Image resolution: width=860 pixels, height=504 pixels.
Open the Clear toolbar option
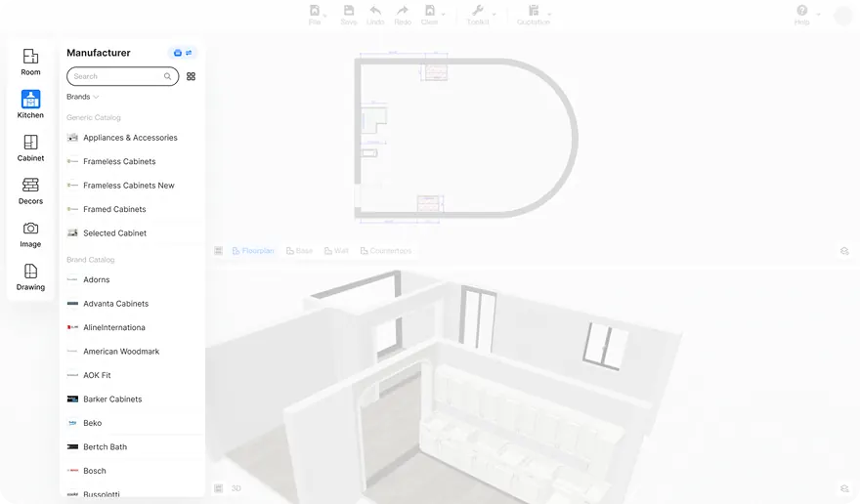pos(430,15)
